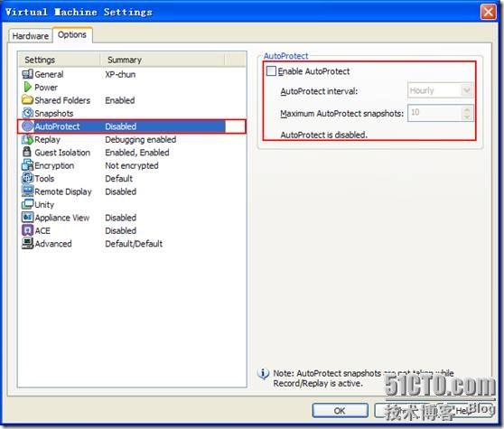Screen dimensions: 504x429
Task: Increase maximum AutoProtect snapshots with up arrow
Action: pos(467,109)
